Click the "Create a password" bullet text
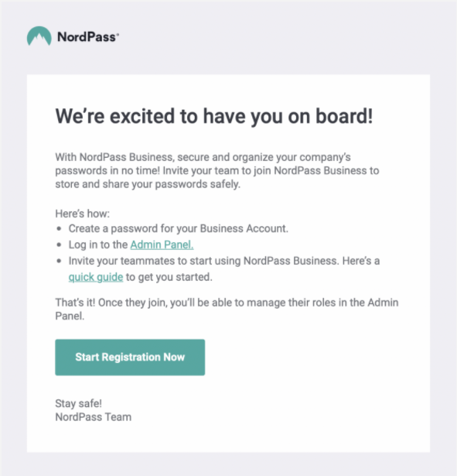Image resolution: width=457 pixels, height=476 pixels. pos(179,228)
